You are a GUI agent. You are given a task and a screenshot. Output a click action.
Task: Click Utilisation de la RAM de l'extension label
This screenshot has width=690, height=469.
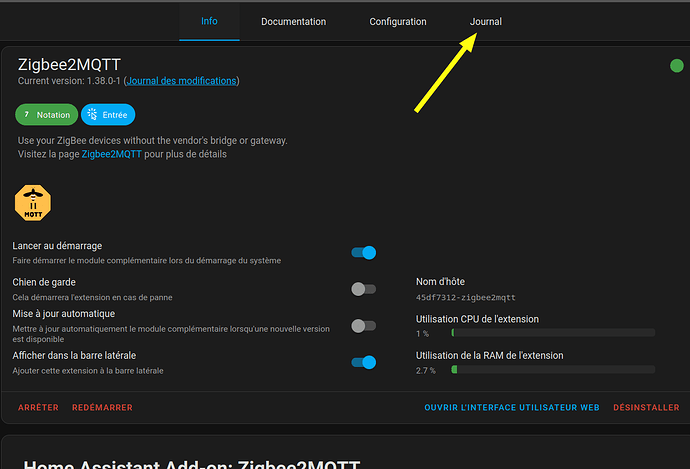pyautogui.click(x=489, y=355)
